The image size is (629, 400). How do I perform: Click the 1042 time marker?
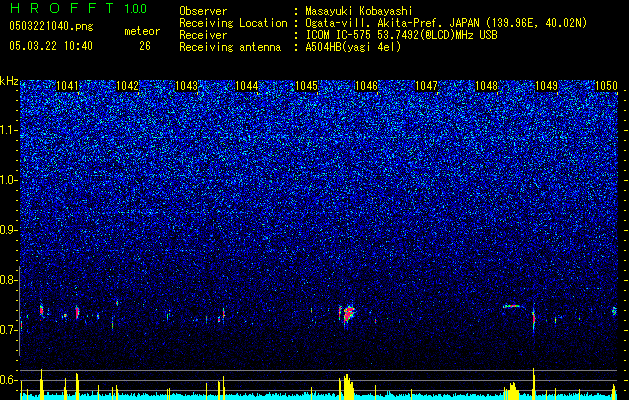point(127,86)
